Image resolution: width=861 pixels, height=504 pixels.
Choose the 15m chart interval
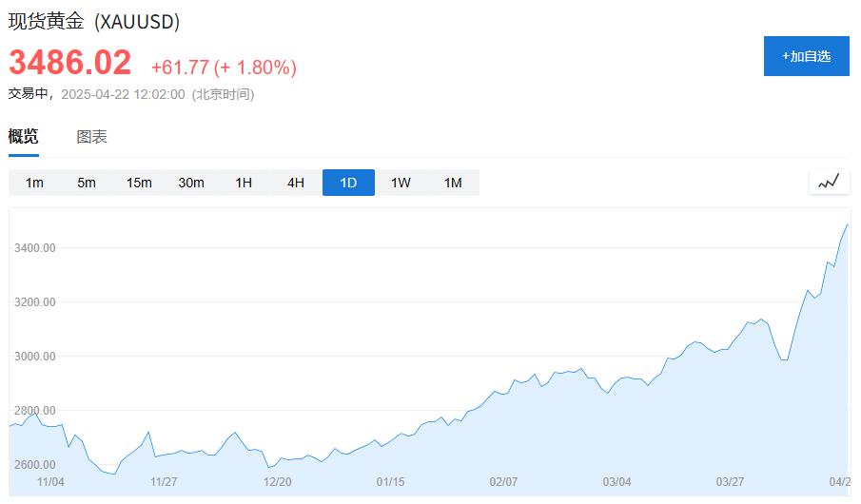(139, 183)
